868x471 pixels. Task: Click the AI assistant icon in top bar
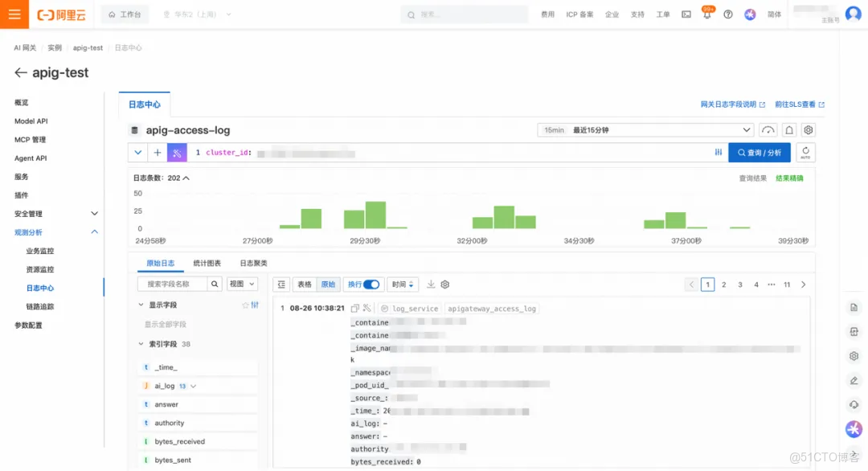749,14
